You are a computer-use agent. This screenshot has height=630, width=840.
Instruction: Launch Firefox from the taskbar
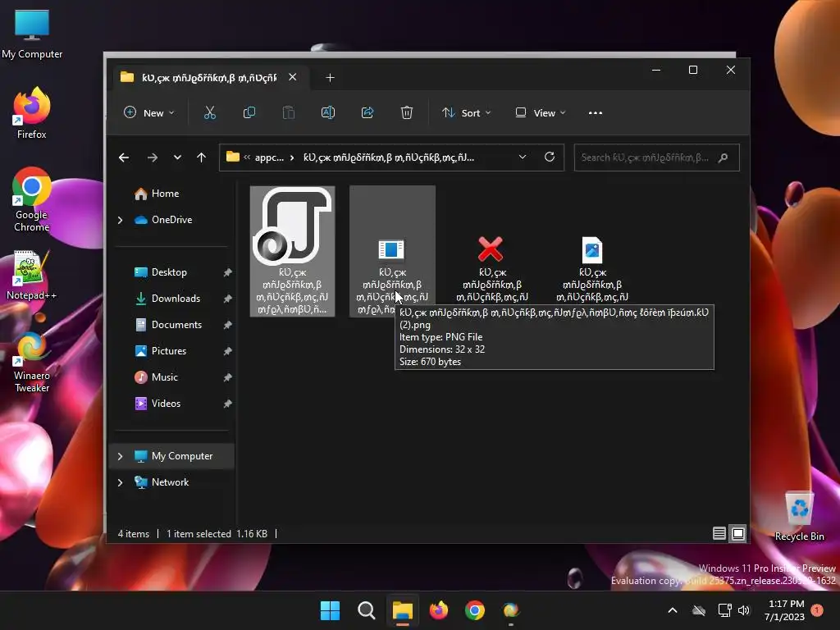439,610
